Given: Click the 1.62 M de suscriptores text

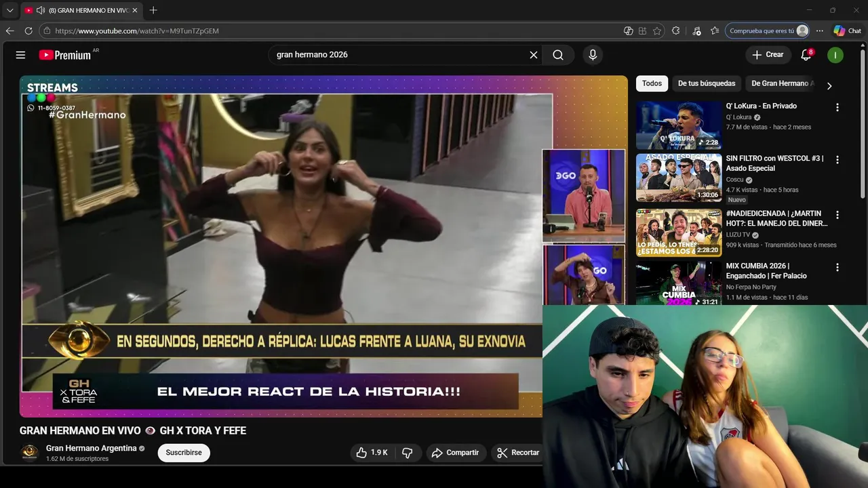Looking at the screenshot, I should (x=77, y=459).
